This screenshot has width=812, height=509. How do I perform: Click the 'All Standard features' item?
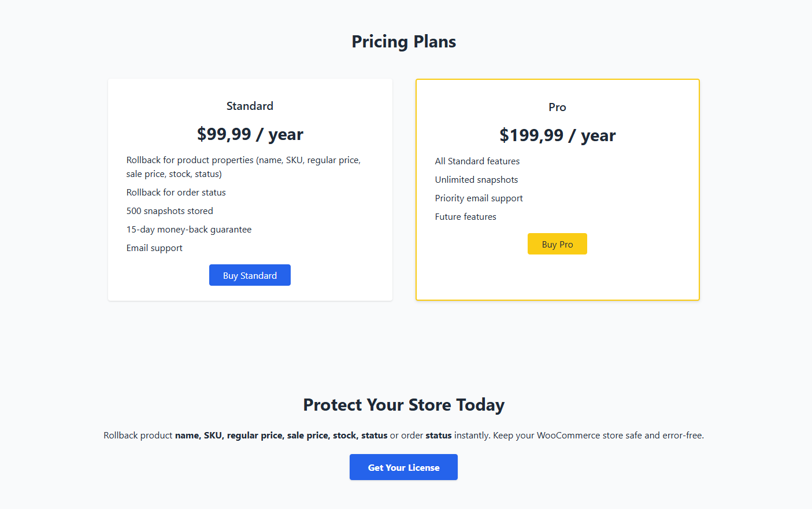point(477,161)
